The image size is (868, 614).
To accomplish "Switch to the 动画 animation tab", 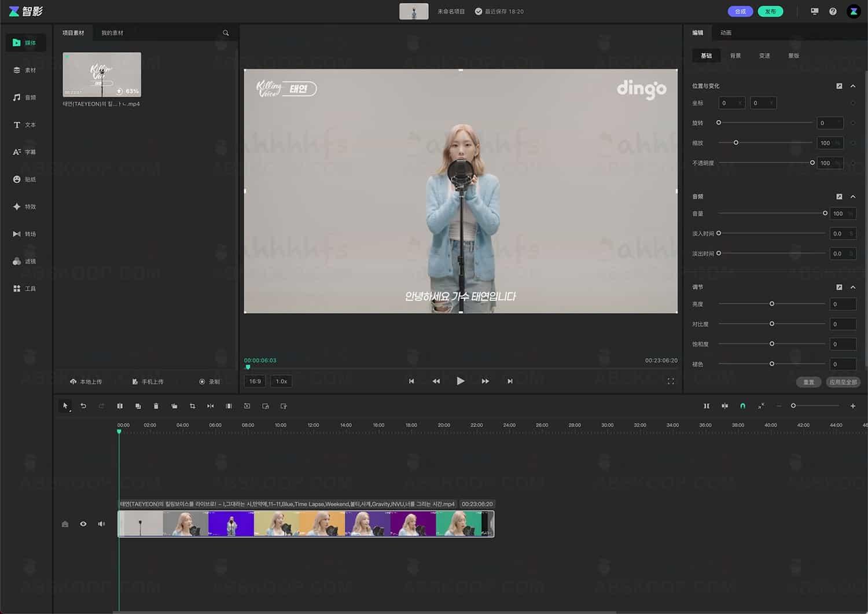I will pyautogui.click(x=726, y=33).
